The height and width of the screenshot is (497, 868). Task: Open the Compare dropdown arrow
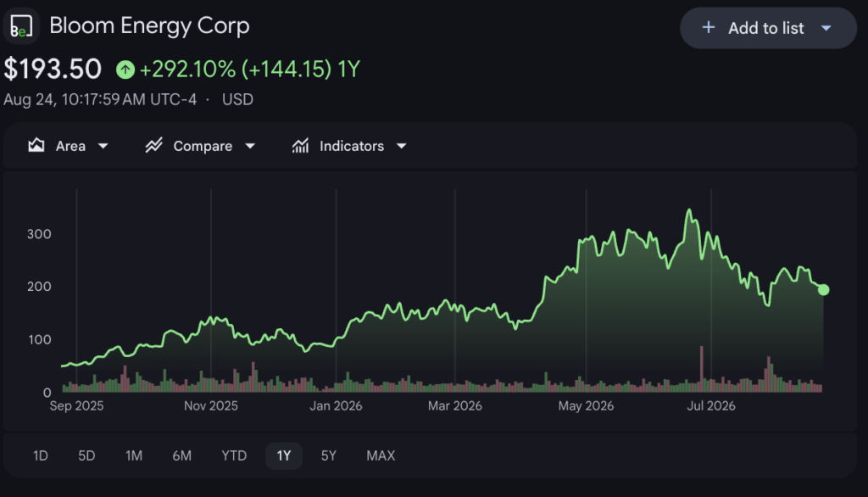[250, 146]
